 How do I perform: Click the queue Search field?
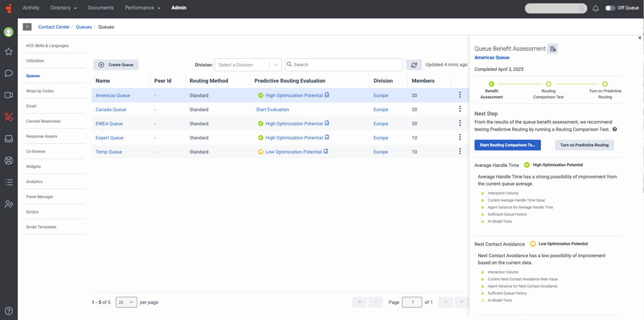pyautogui.click(x=344, y=65)
